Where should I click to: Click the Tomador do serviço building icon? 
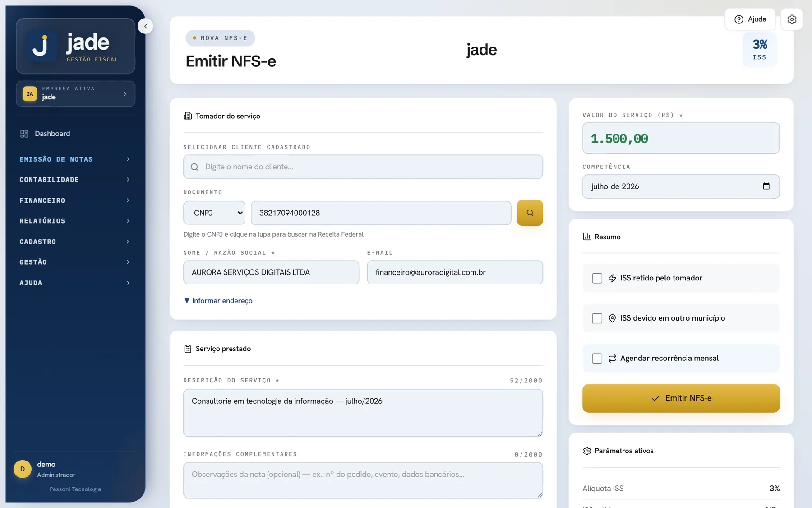point(188,116)
